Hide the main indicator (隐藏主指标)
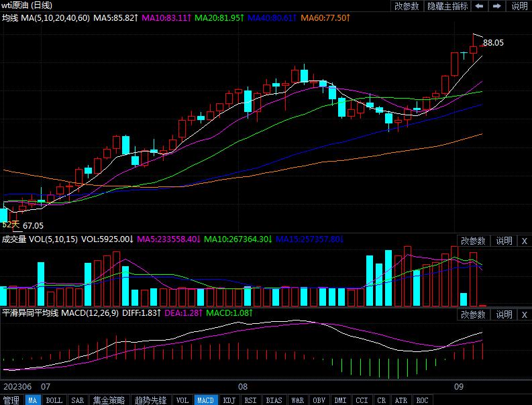This screenshot has height=405, width=532. [447, 6]
